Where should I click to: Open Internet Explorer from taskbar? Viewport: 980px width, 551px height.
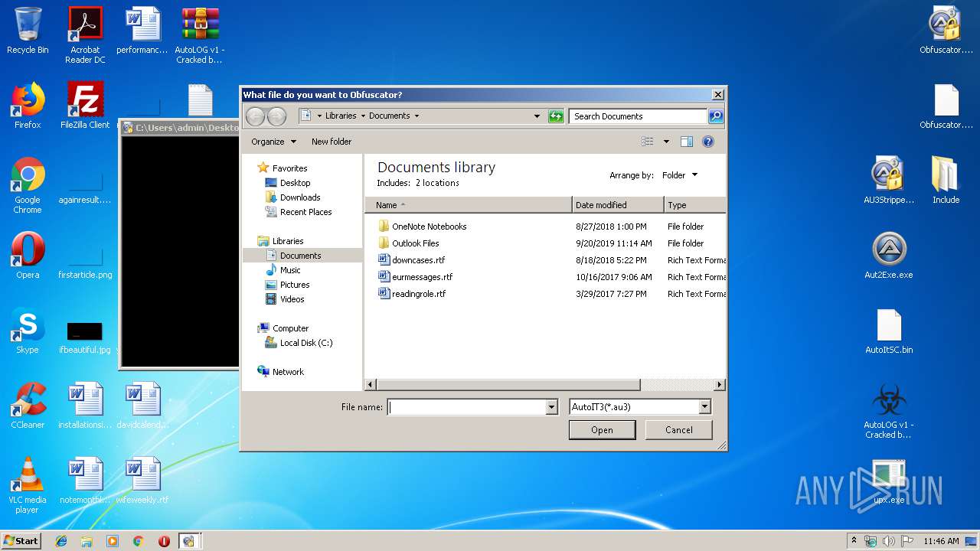tap(61, 541)
